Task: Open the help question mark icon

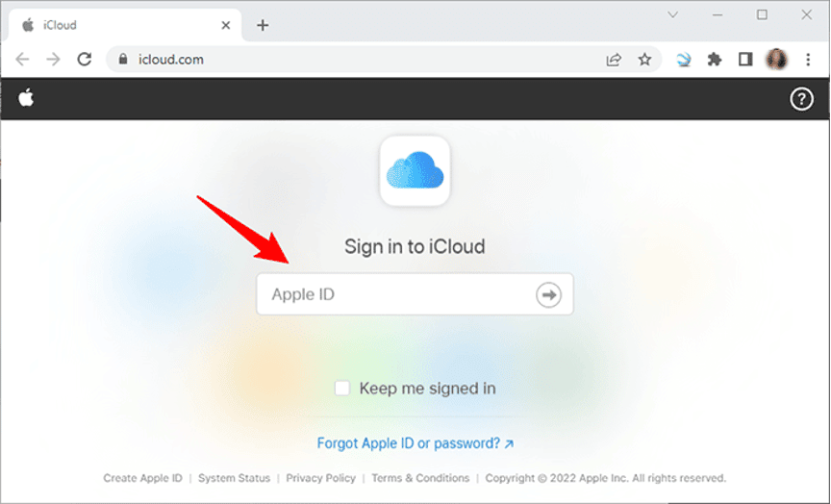Action: [x=801, y=98]
